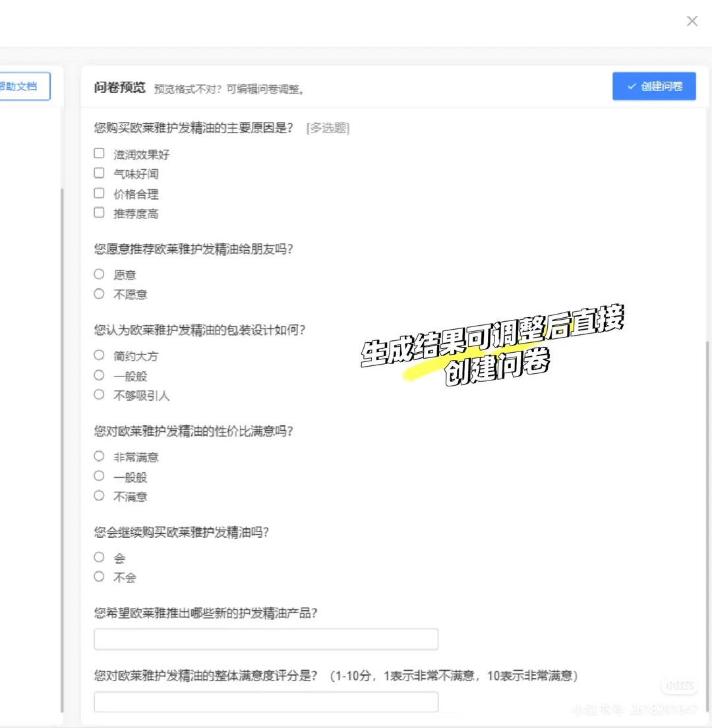Image resolution: width=712 pixels, height=728 pixels.
Task: Select the 不满意 radio option
Action: [x=99, y=496]
